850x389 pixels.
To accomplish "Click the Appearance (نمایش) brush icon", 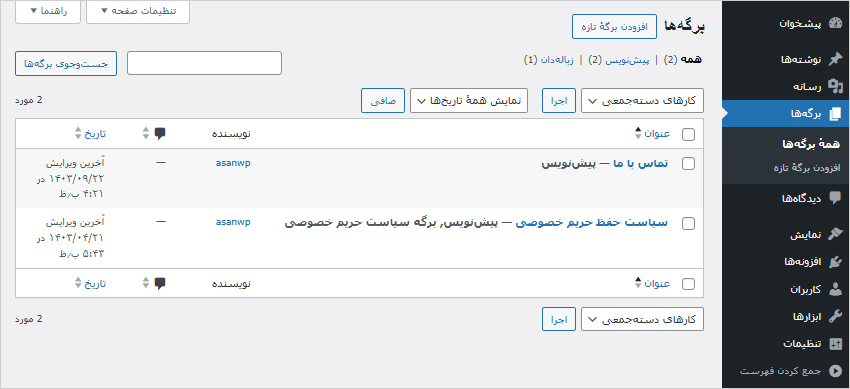I will click(835, 235).
